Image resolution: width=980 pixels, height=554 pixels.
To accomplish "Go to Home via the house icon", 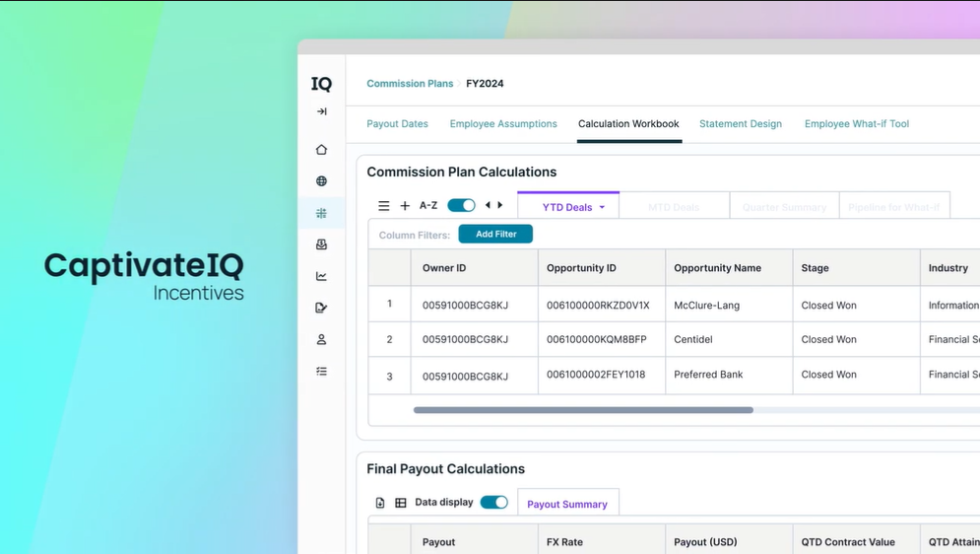I will click(x=321, y=150).
